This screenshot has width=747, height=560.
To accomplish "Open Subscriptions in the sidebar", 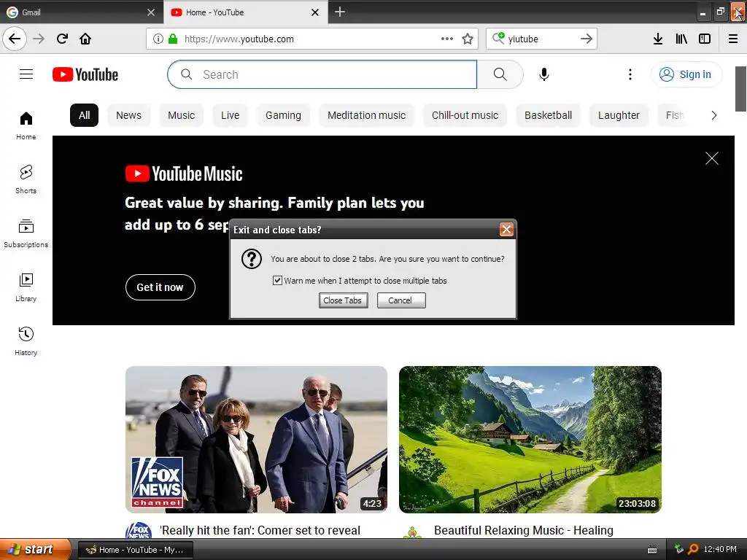I will tap(26, 233).
